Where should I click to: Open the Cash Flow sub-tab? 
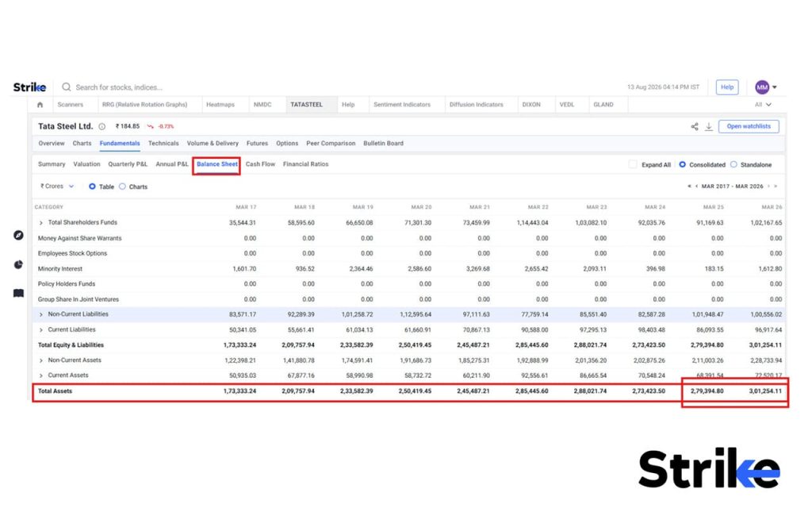coord(260,164)
